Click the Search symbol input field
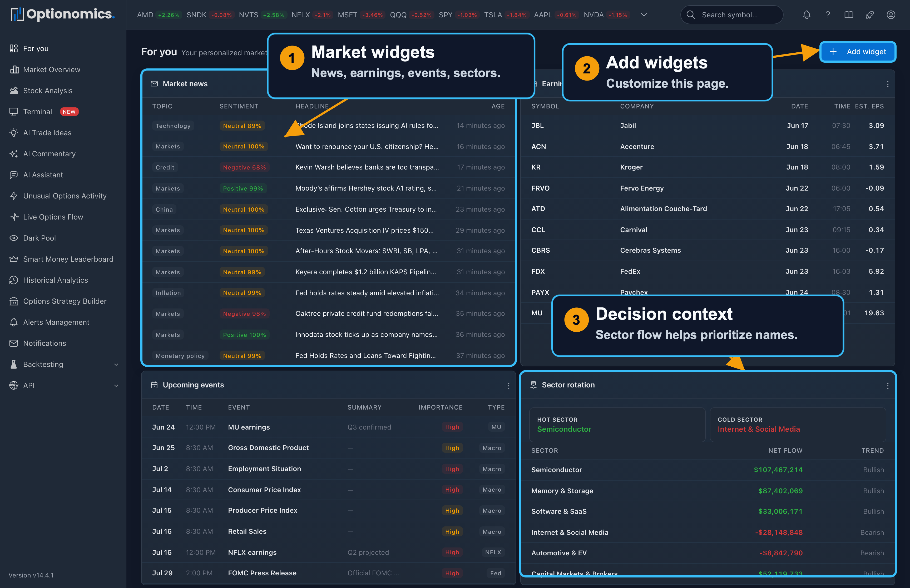Viewport: 910px width, 588px height. (x=732, y=15)
